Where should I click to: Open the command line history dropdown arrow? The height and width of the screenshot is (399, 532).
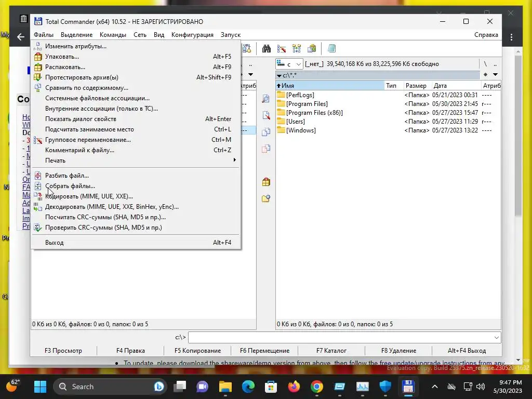pyautogui.click(x=496, y=337)
